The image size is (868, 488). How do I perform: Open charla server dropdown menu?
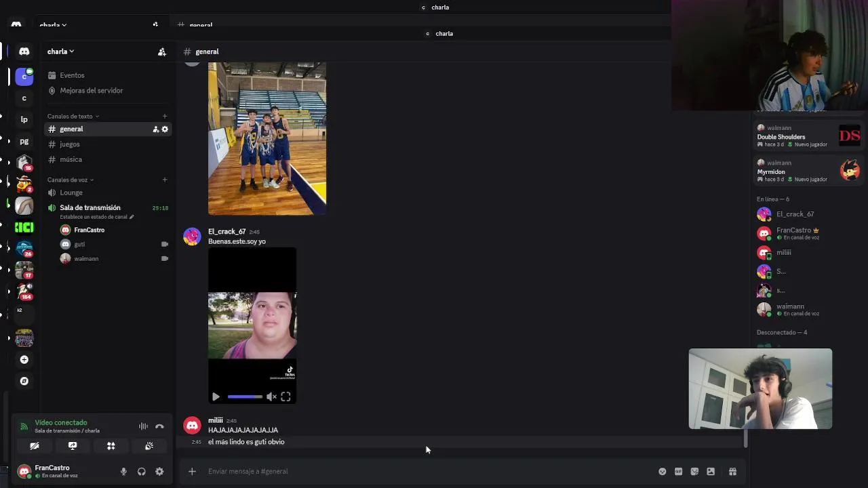pos(60,52)
